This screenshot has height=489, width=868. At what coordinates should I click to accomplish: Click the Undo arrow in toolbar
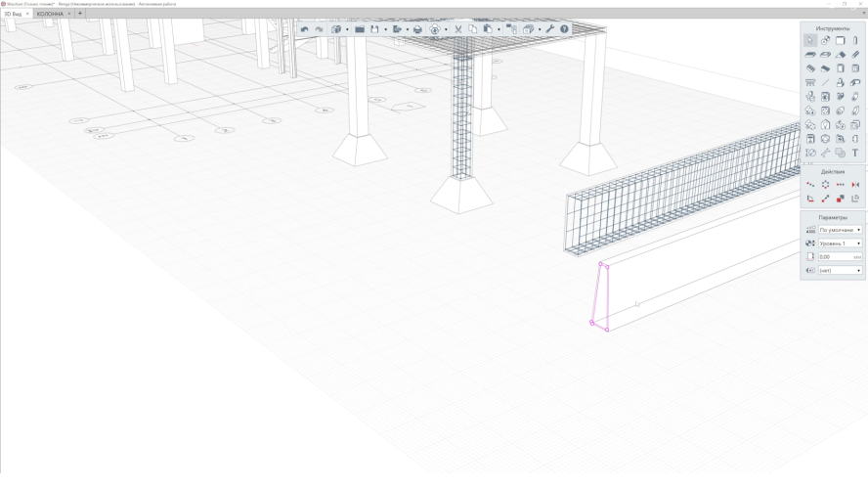305,29
